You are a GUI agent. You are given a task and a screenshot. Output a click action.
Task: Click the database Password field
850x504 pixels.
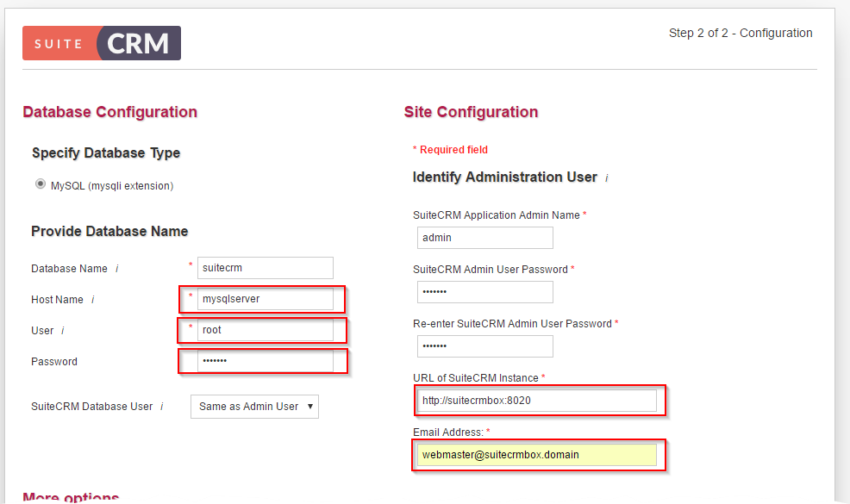[x=265, y=361]
